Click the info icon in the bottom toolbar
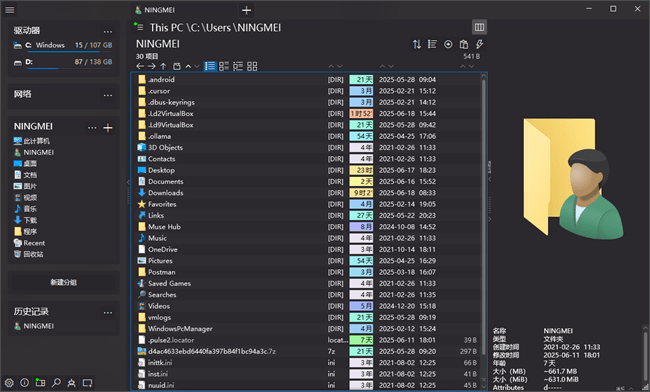This screenshot has width=650, height=392. coord(24,383)
